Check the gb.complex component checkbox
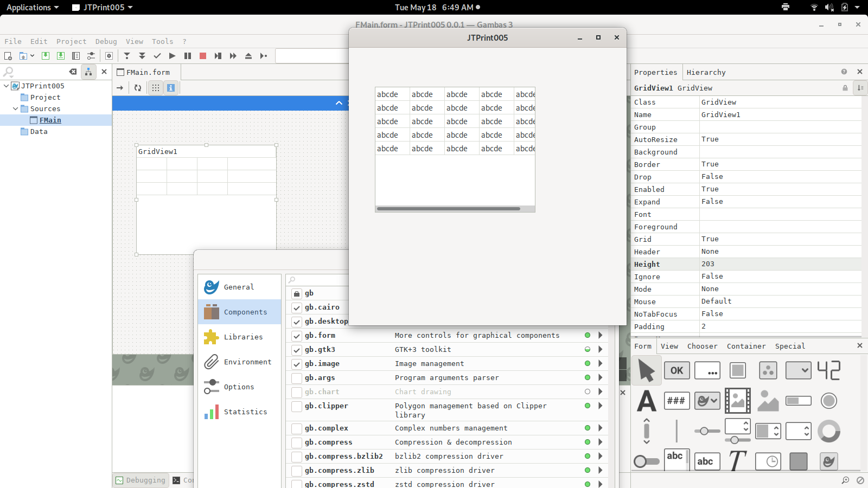This screenshot has width=868, height=488. tap(297, 428)
